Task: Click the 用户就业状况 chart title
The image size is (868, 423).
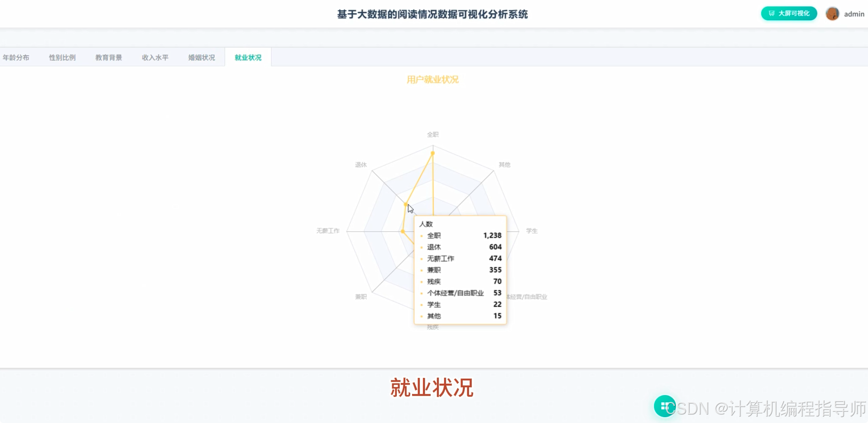Action: [433, 79]
